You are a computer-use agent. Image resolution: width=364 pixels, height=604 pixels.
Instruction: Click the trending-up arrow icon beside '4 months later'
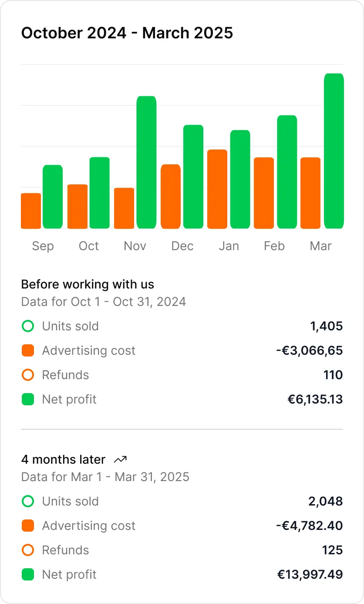coord(120,459)
